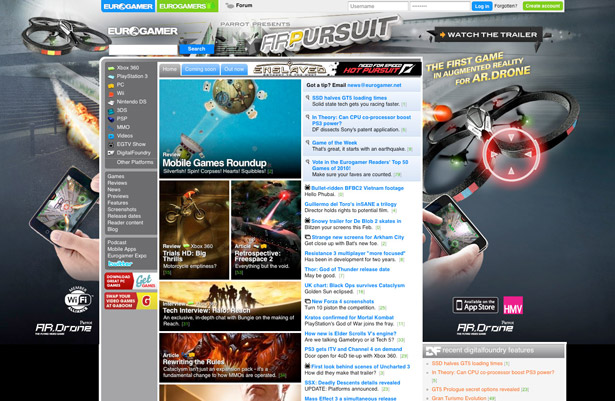The width and height of the screenshot is (615, 401).
Task: Open Gran Turismo Evolution feature link
Action: click(459, 398)
